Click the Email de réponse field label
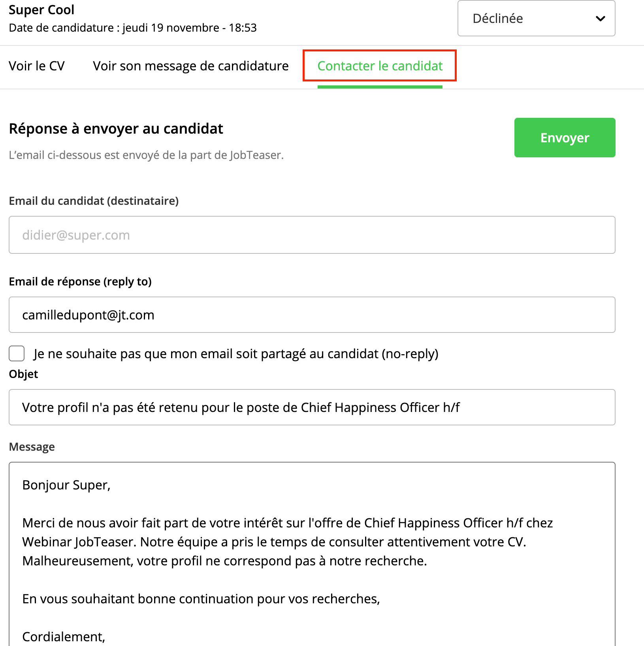This screenshot has height=646, width=644. pyautogui.click(x=80, y=281)
